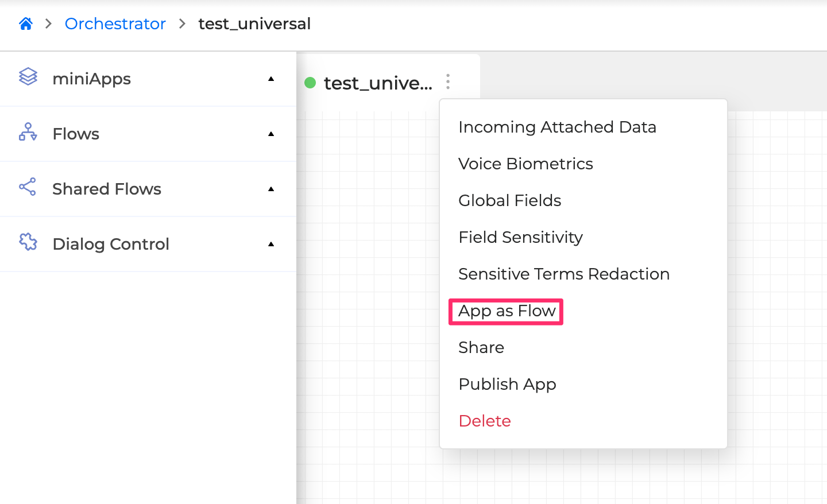
Task: Click the green status dot on tab
Action: tap(310, 83)
